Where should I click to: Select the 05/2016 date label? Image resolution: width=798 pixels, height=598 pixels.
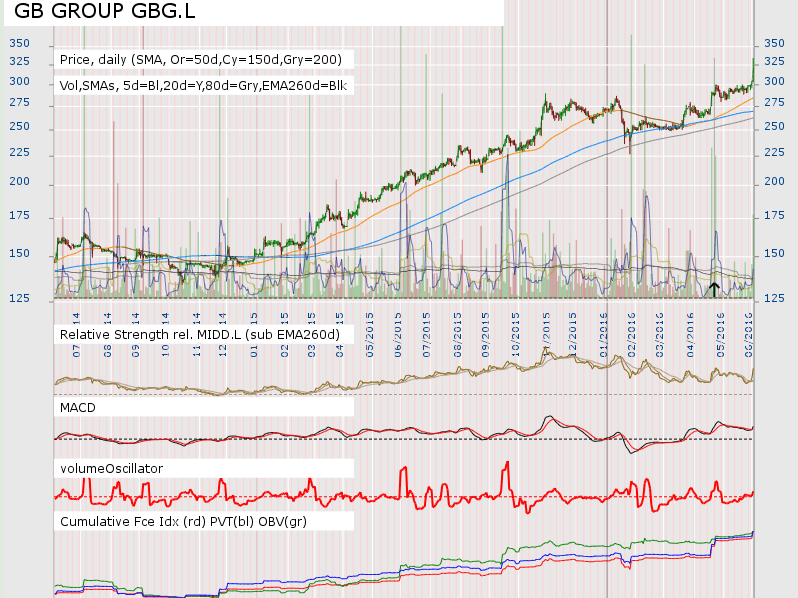(720, 335)
